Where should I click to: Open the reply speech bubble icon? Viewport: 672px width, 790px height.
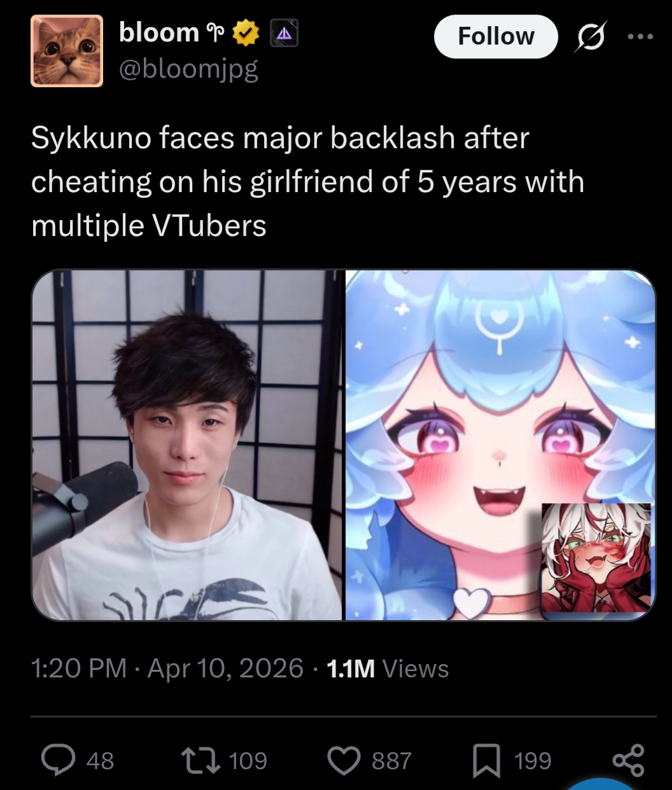(59, 761)
